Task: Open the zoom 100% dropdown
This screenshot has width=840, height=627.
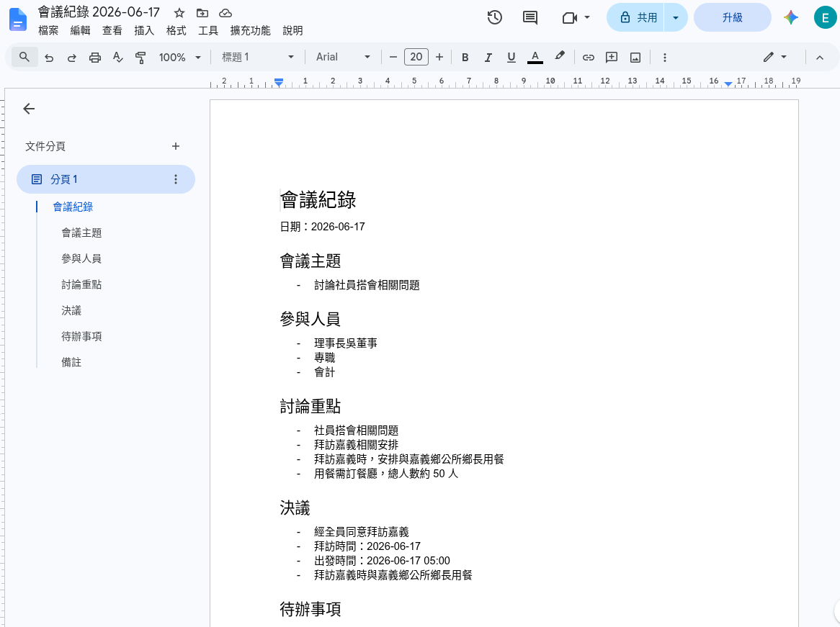Action: coord(179,58)
